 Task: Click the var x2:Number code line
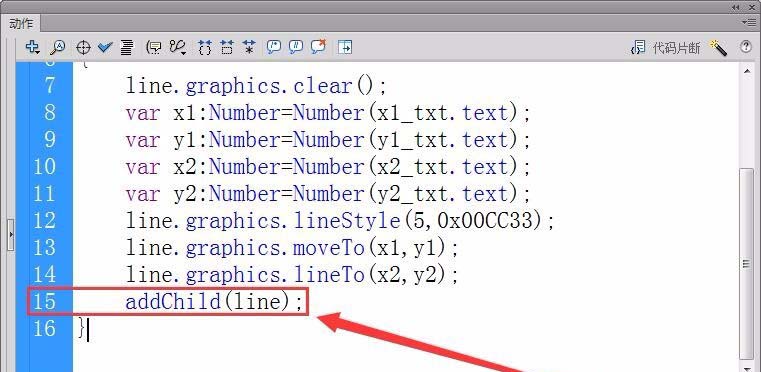point(328,167)
